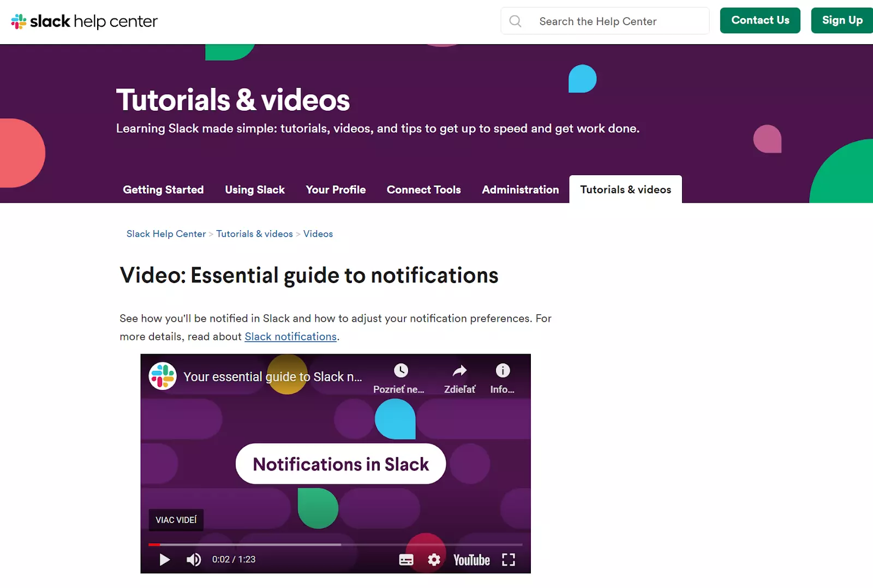Switch to the Administration tab
The height and width of the screenshot is (588, 873).
(x=520, y=189)
